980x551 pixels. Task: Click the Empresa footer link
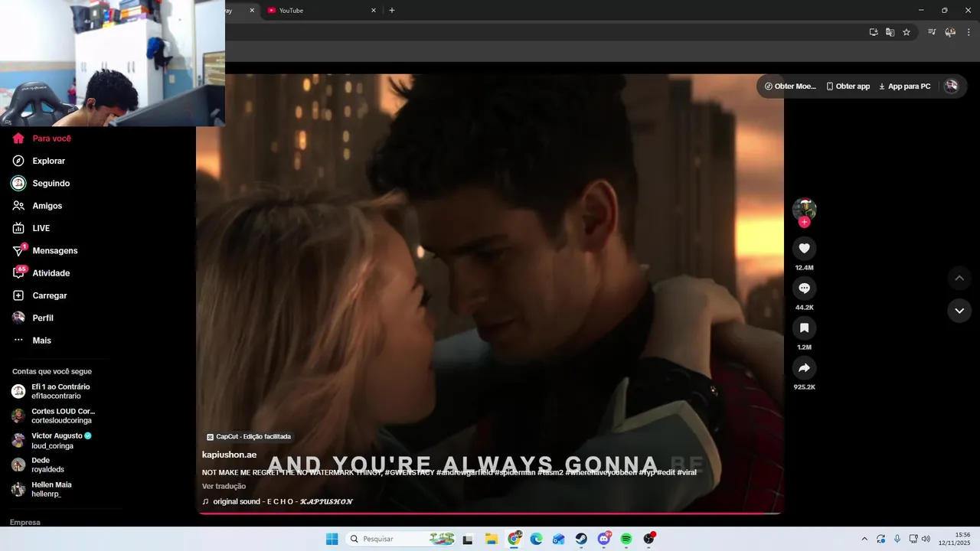[x=25, y=523]
